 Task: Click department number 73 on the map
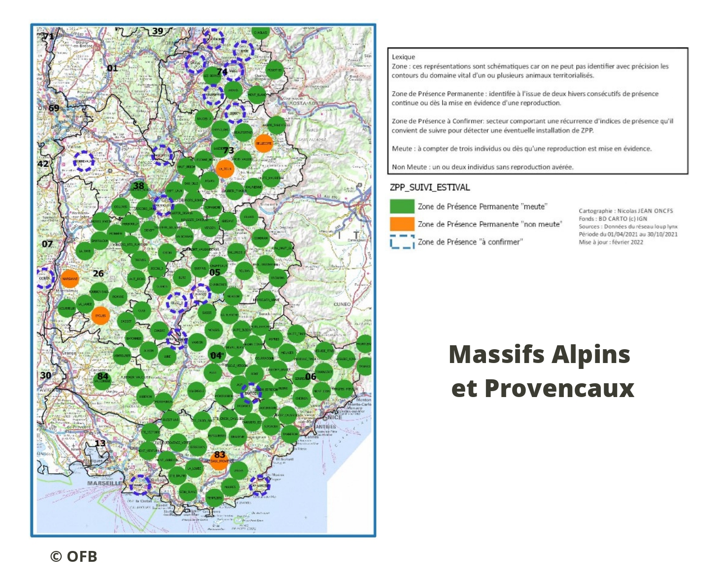pyautogui.click(x=228, y=150)
